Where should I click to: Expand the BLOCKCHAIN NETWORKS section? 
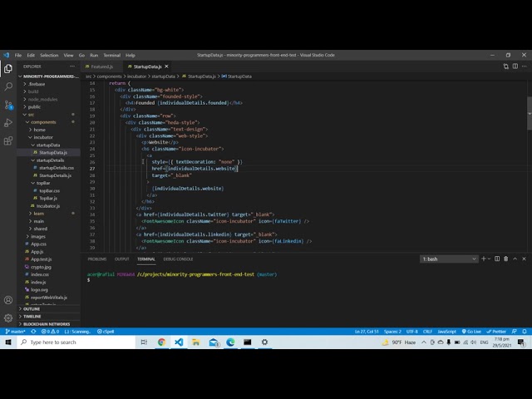tap(47, 324)
